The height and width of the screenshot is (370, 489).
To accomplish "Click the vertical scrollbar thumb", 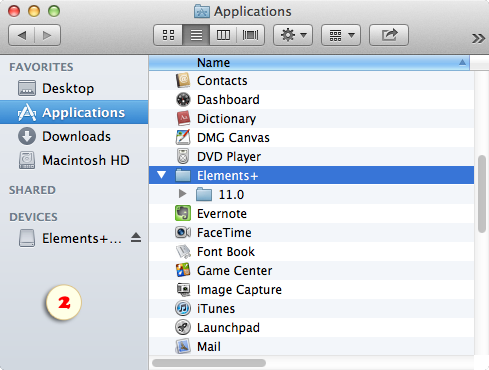I will tap(481, 194).
